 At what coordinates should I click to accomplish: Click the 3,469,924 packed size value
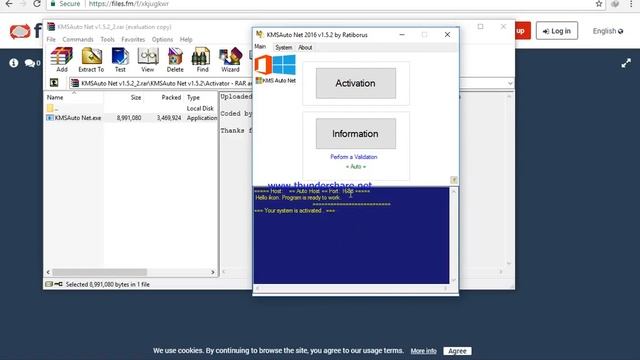click(x=169, y=118)
